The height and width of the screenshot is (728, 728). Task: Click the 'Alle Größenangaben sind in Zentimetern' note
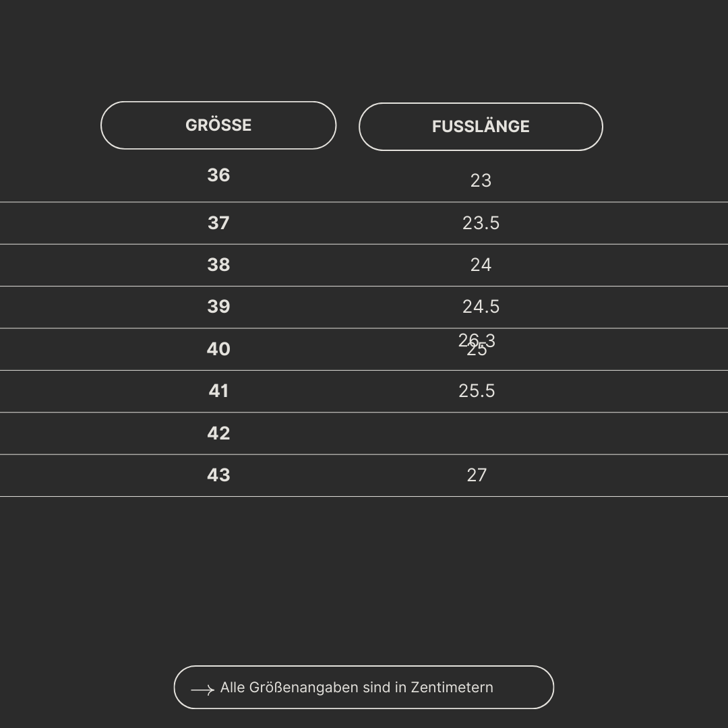coord(357,688)
